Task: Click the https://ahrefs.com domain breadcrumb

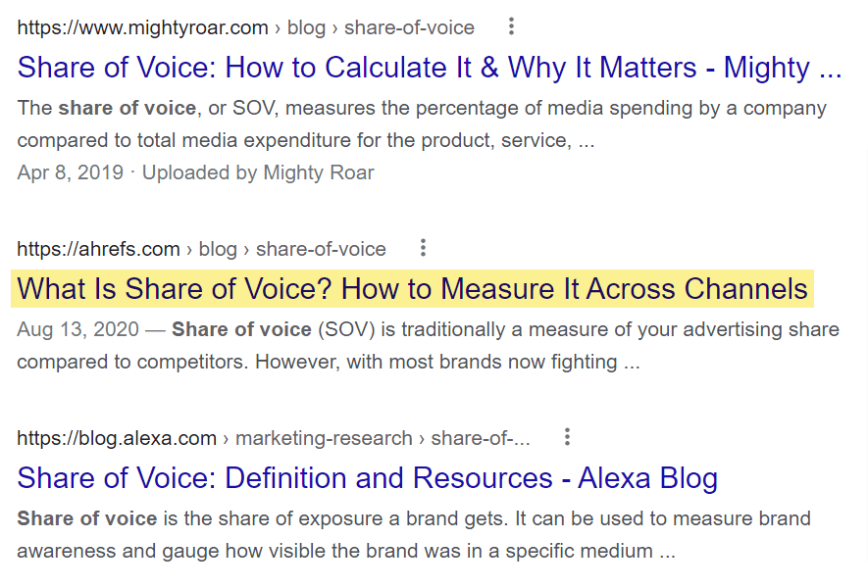Action: [x=98, y=249]
